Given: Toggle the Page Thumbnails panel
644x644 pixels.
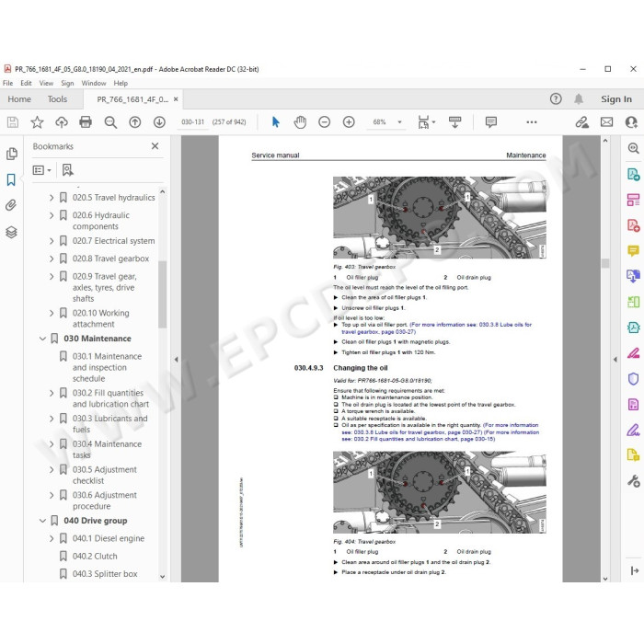Looking at the screenshot, I should point(11,154).
